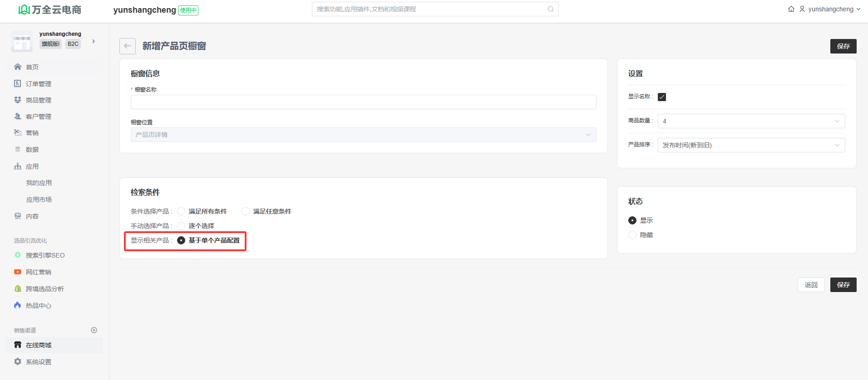Open 热品中心 in the sidebar
The width and height of the screenshot is (868, 380).
[x=39, y=306]
